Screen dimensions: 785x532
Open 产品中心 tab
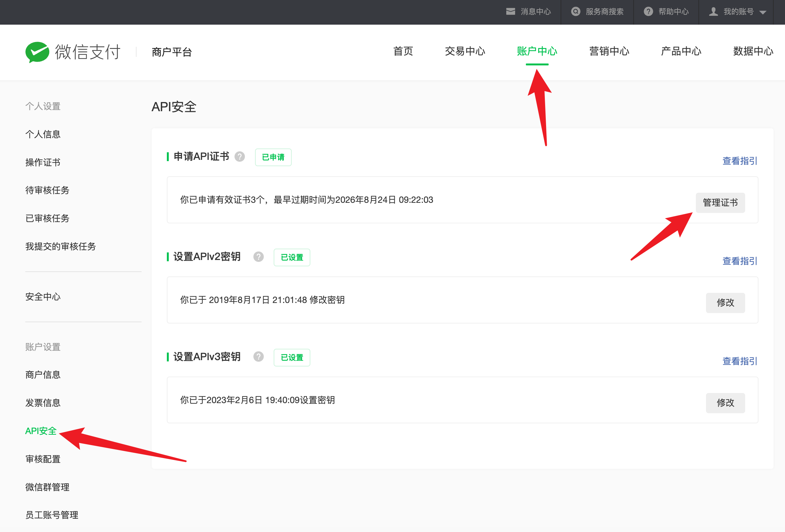tap(681, 51)
